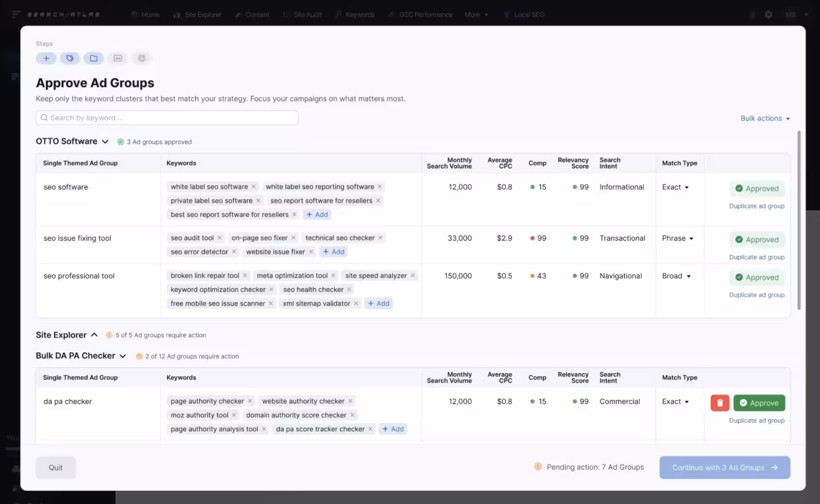Approve the da pa checker ad group
Image resolution: width=820 pixels, height=504 pixels.
(x=759, y=403)
